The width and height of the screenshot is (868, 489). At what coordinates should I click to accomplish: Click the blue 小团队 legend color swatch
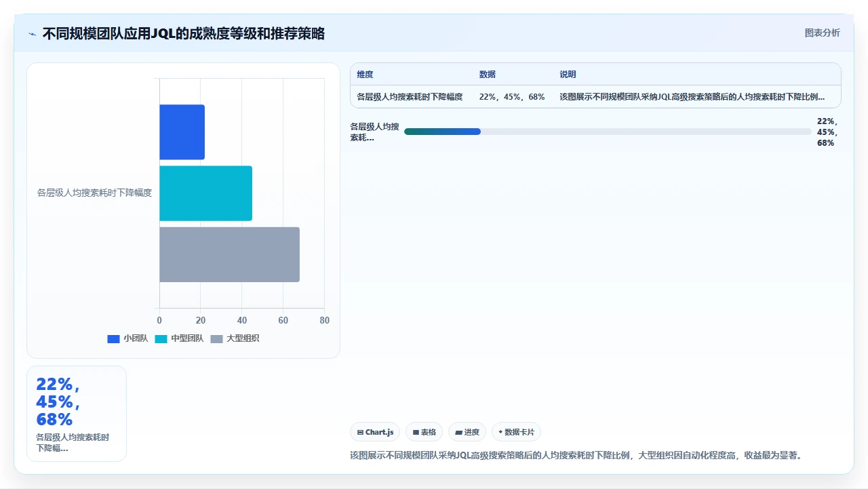[x=113, y=339]
